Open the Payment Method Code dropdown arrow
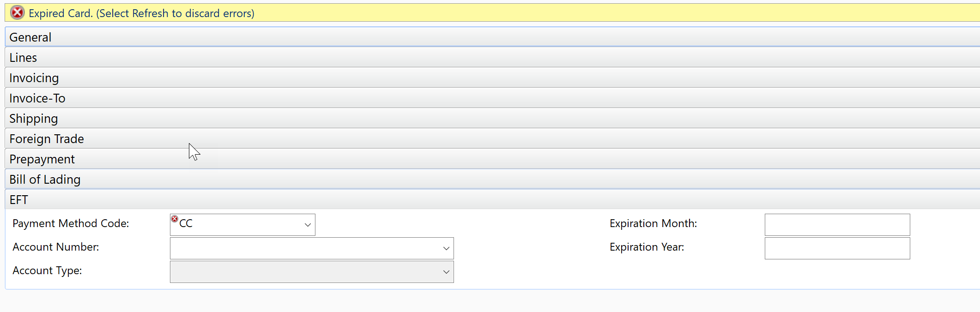The width and height of the screenshot is (980, 312). pos(308,225)
